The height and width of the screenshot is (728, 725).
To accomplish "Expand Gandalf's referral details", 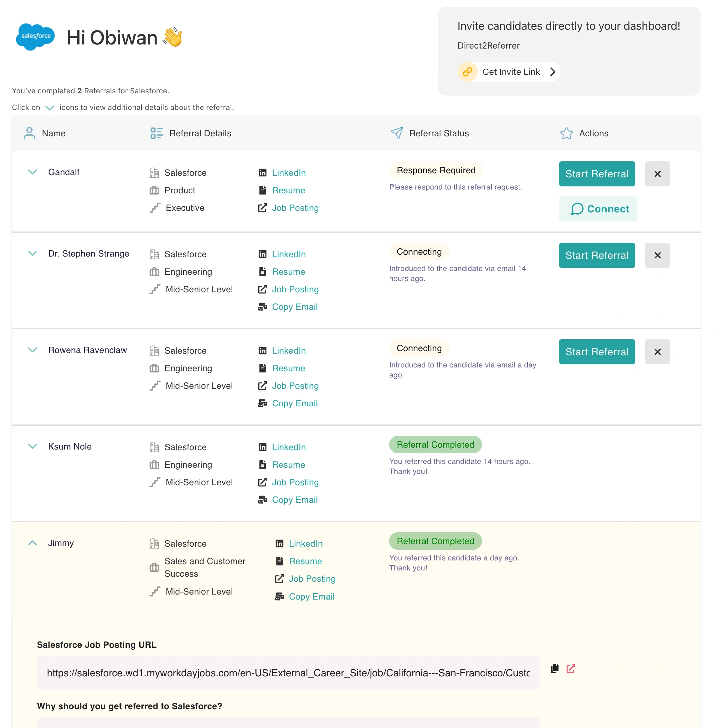I will pyautogui.click(x=33, y=172).
